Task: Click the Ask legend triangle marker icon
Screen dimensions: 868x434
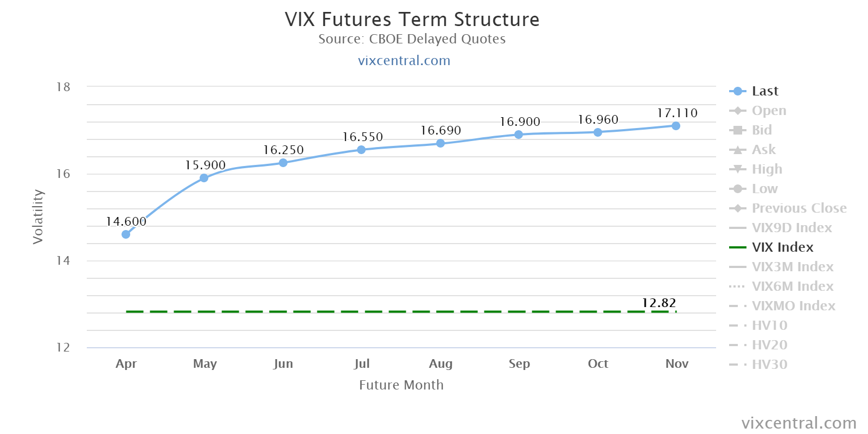Action: click(x=737, y=150)
